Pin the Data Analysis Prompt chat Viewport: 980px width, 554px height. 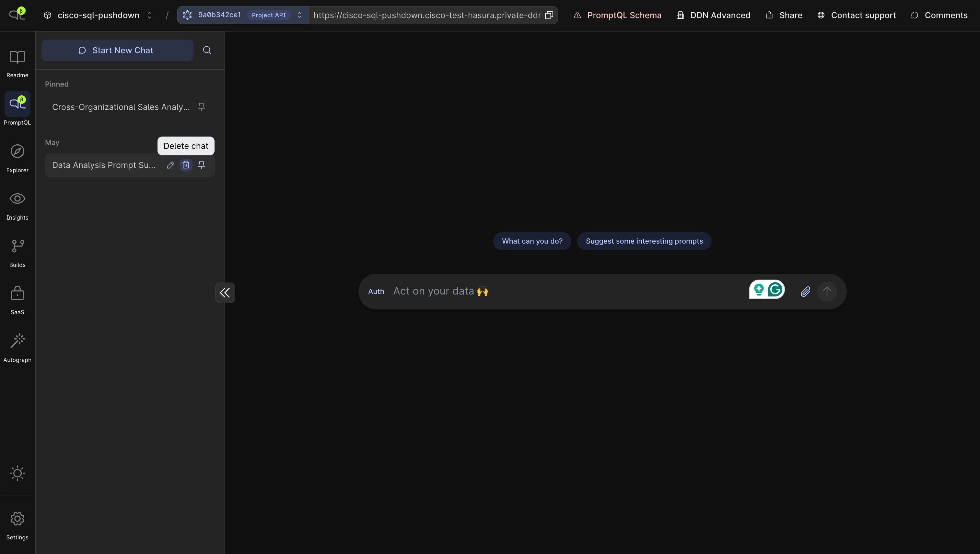click(x=201, y=165)
